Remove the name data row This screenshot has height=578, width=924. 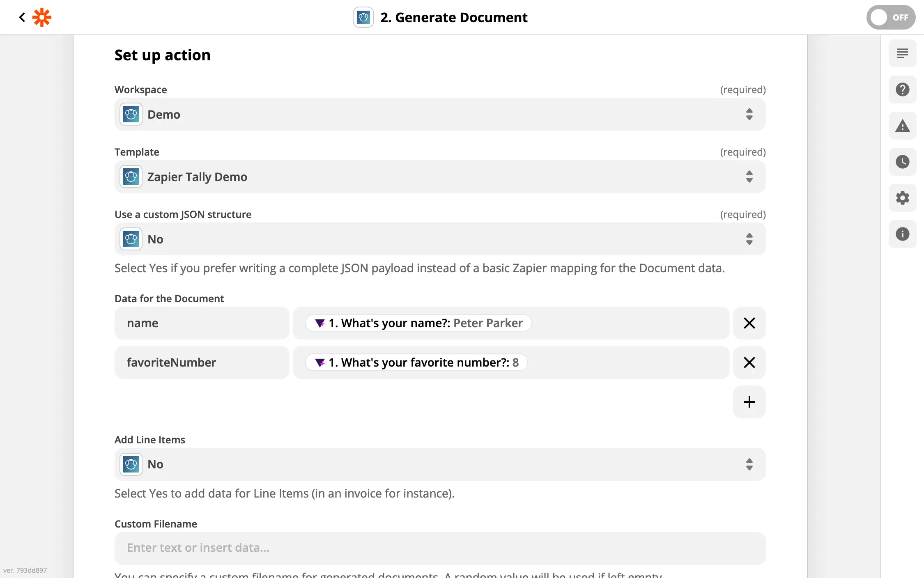(749, 323)
